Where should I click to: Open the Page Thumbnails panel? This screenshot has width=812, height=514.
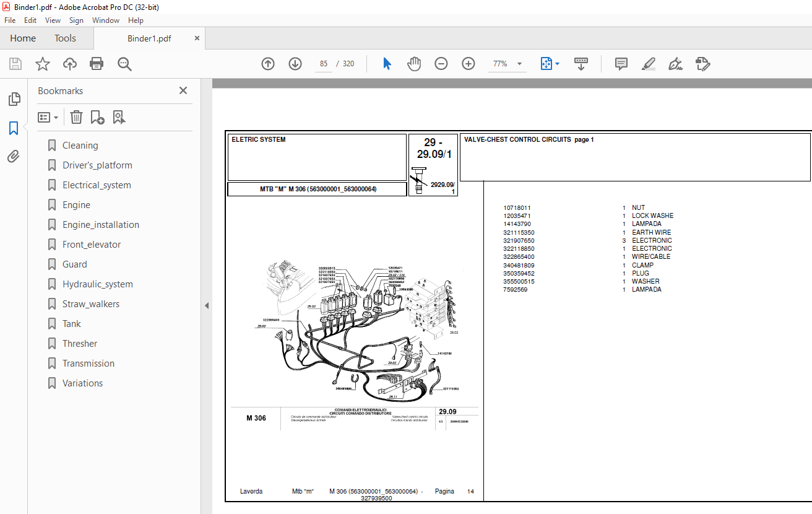[14, 99]
